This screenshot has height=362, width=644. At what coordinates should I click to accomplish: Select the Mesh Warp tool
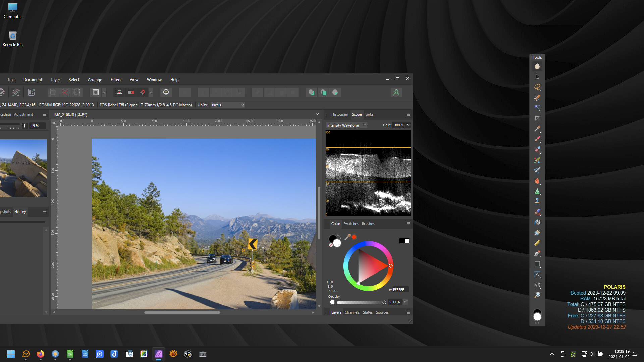pyautogui.click(x=537, y=285)
